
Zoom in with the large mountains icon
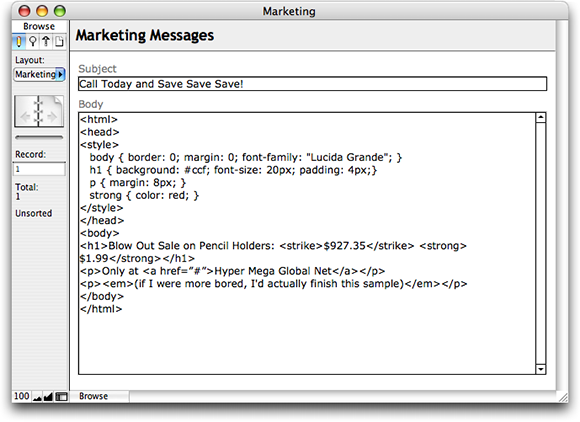tap(48, 397)
